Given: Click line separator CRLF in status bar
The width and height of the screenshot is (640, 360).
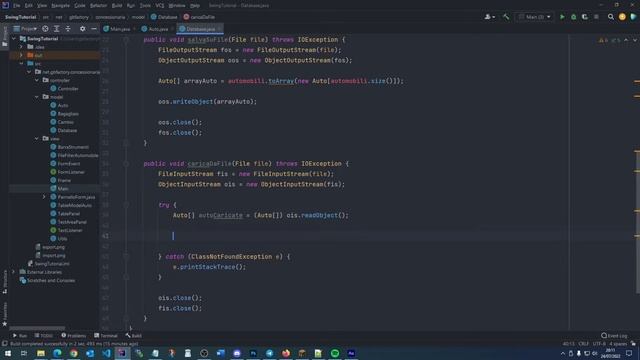Looking at the screenshot, I should point(583,344).
